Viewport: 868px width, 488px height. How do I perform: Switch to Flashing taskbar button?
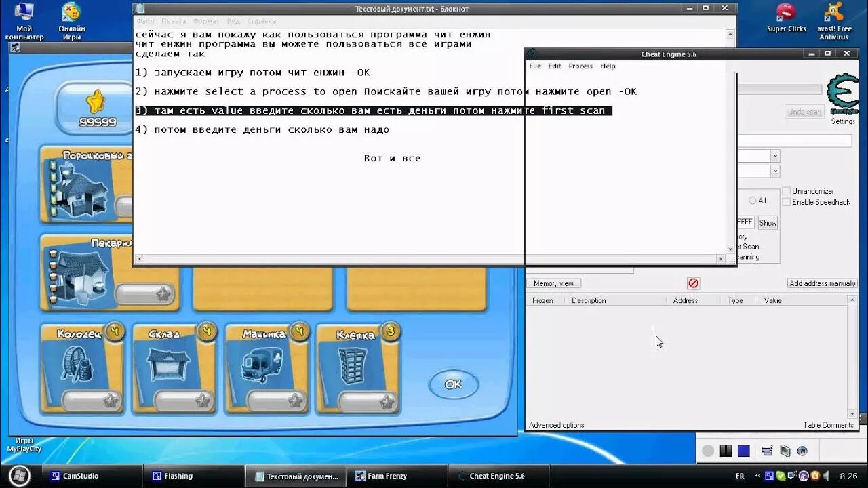point(193,476)
